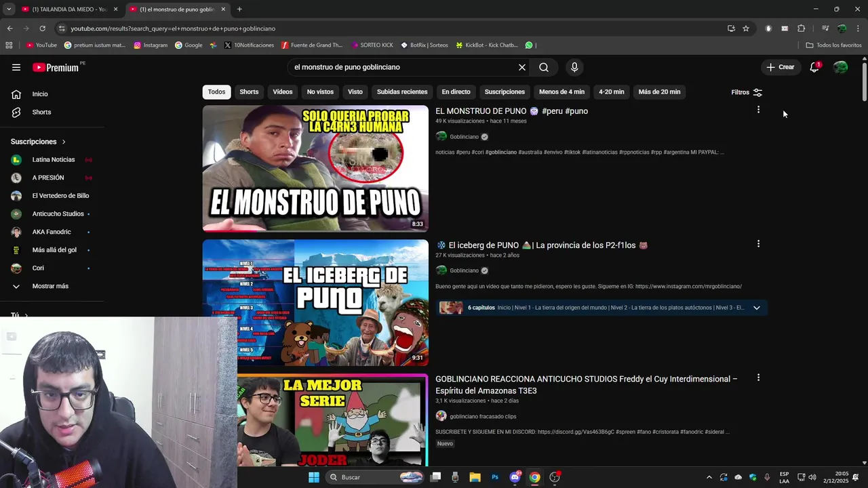Select the 4-20 min chip
Image resolution: width=868 pixels, height=488 pixels.
[x=611, y=92]
